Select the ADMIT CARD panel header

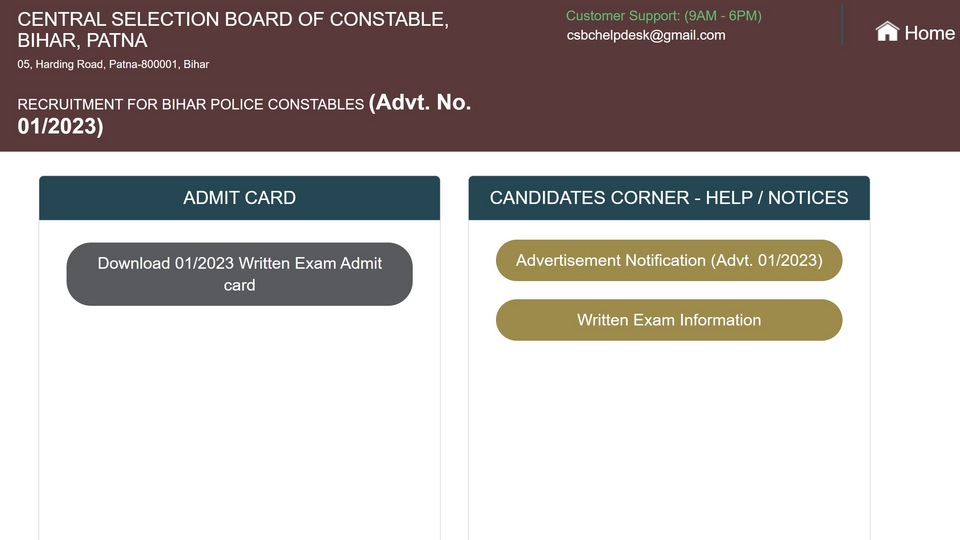[x=239, y=198]
